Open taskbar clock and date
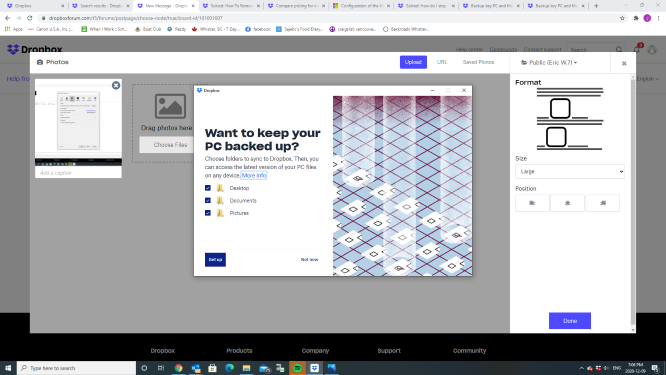This screenshot has height=375, width=666. coord(635,368)
